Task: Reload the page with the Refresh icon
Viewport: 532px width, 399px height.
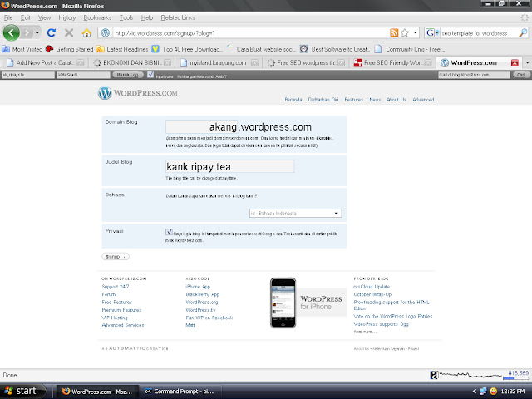Action: point(52,33)
